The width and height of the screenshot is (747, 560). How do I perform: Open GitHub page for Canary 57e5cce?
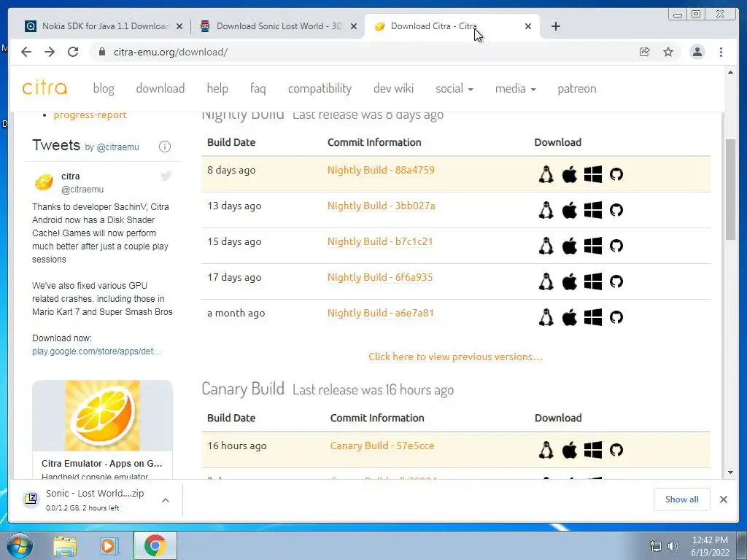click(x=616, y=450)
